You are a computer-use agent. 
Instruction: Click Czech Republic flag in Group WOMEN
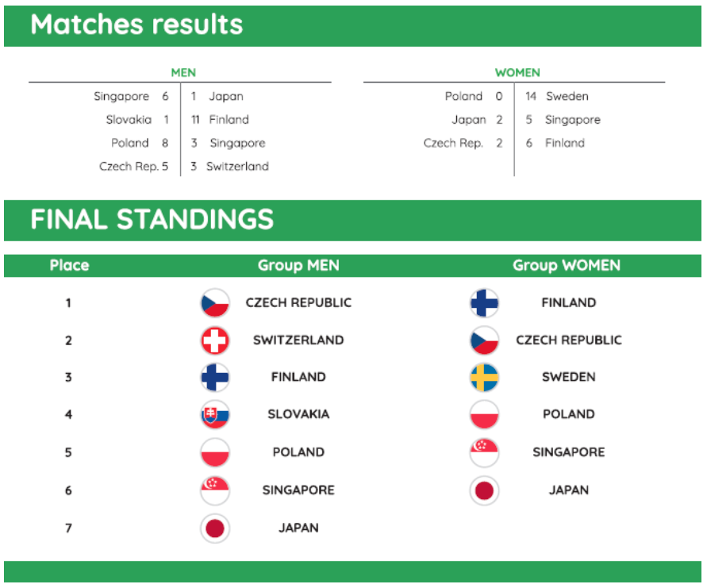(484, 340)
